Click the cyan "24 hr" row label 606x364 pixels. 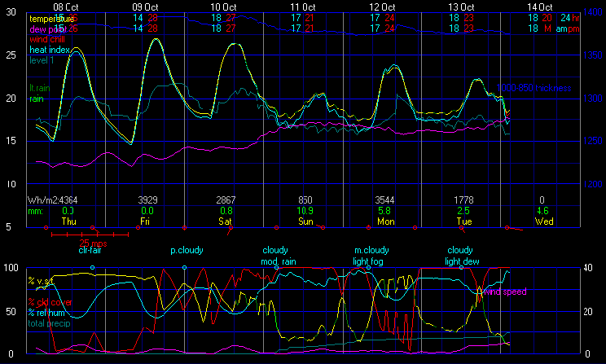[x=570, y=18]
